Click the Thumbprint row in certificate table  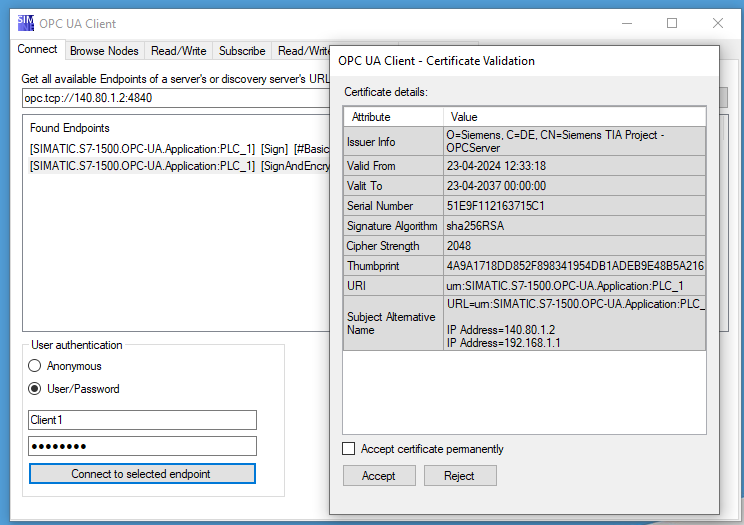tap(524, 266)
